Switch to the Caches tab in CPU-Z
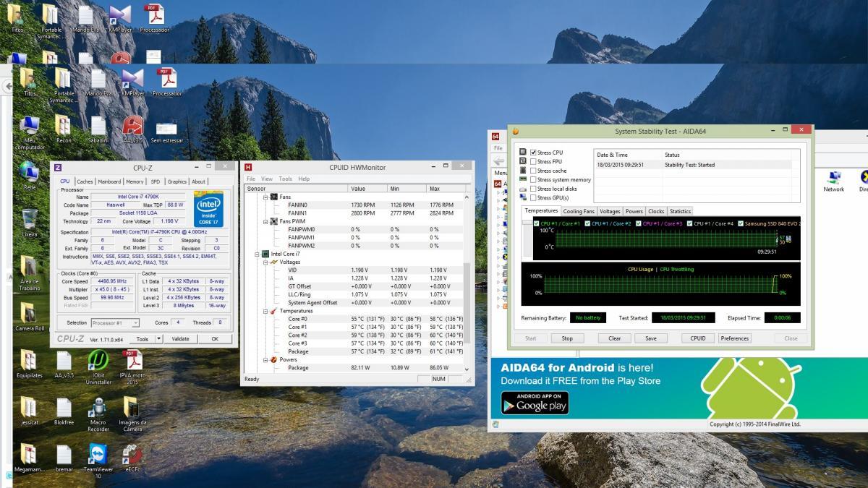 (85, 181)
